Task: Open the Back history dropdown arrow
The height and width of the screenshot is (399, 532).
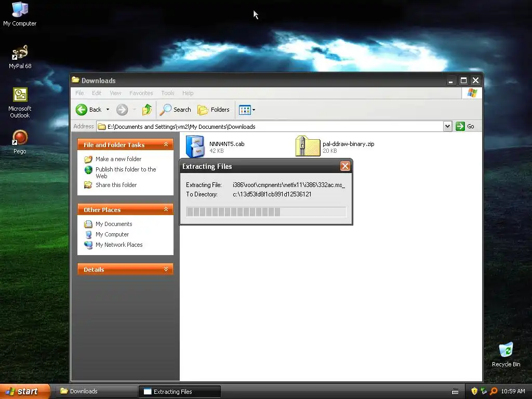Action: [108, 110]
